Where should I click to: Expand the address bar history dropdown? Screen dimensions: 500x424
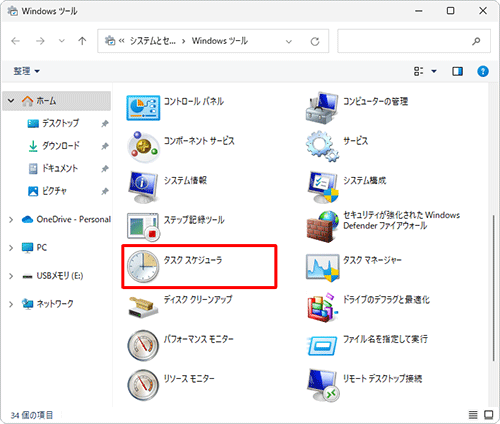(x=289, y=41)
